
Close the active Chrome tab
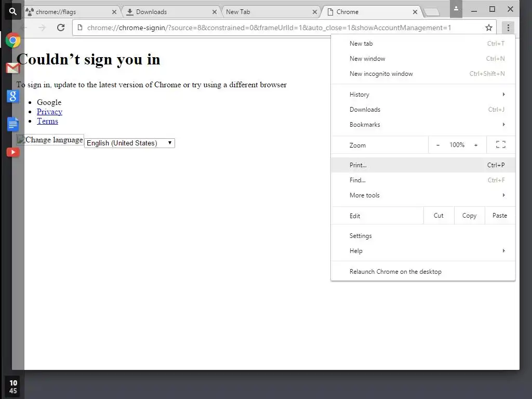click(x=415, y=12)
